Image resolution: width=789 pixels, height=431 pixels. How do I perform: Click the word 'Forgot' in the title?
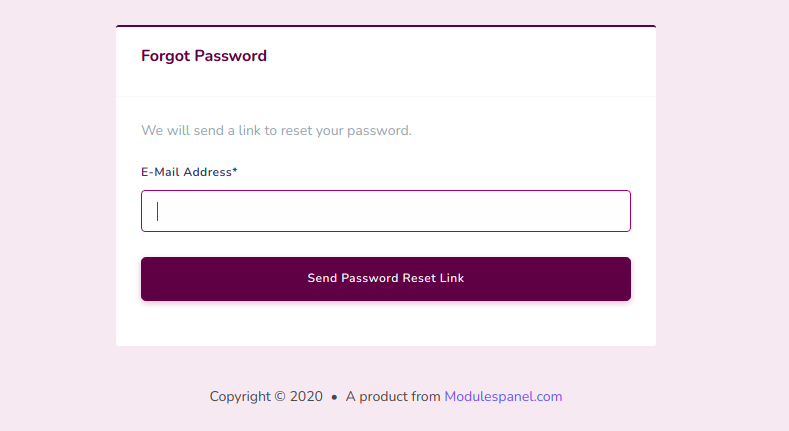click(x=165, y=56)
